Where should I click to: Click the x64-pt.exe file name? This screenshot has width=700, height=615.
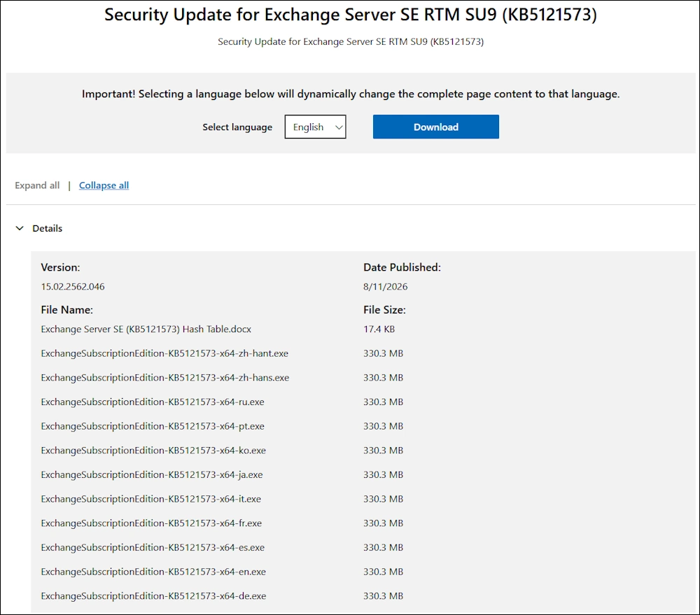coord(153,426)
